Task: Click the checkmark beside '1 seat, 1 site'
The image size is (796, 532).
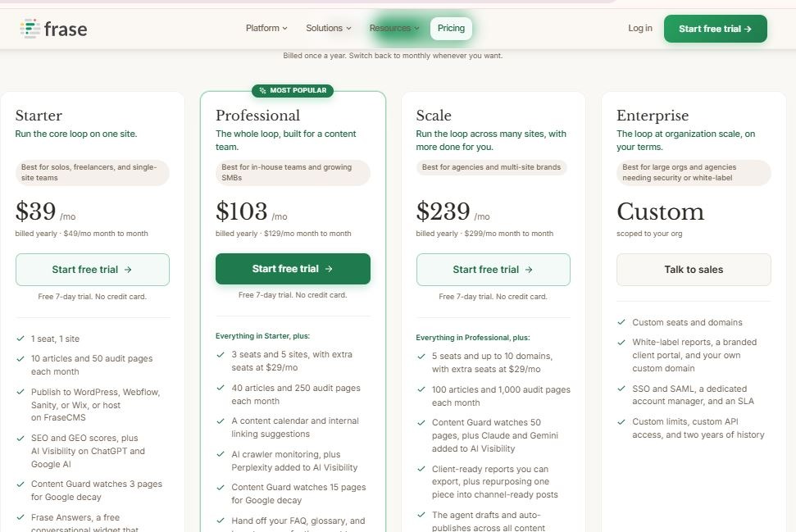Action: click(20, 339)
